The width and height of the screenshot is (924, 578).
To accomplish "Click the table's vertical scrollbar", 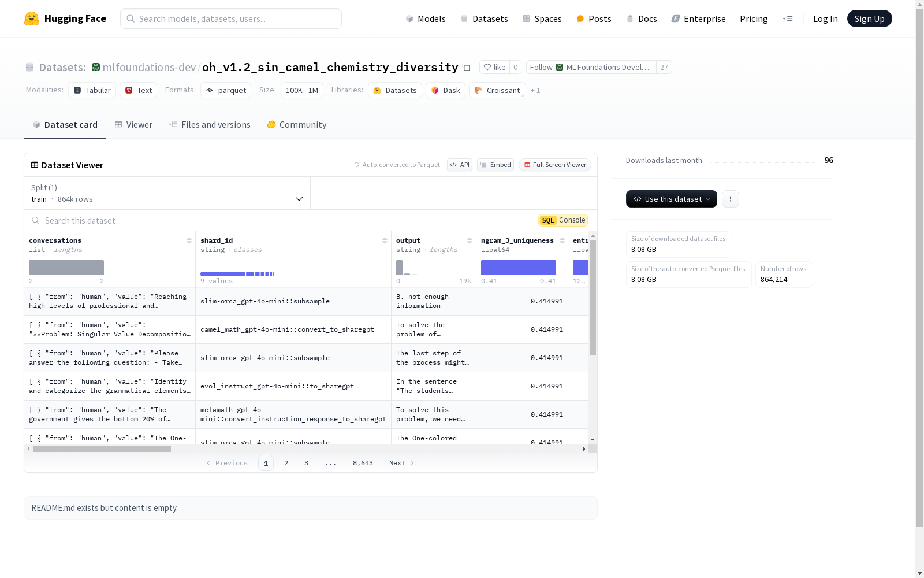I will coord(593,298).
